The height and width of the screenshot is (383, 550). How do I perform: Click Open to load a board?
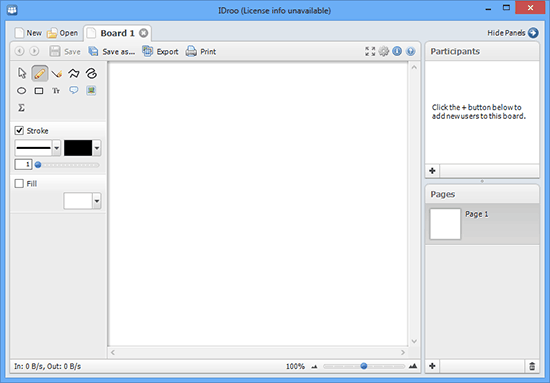[x=62, y=33]
